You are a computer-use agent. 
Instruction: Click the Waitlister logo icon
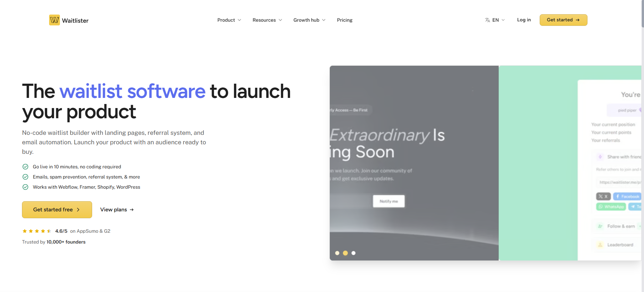click(54, 20)
